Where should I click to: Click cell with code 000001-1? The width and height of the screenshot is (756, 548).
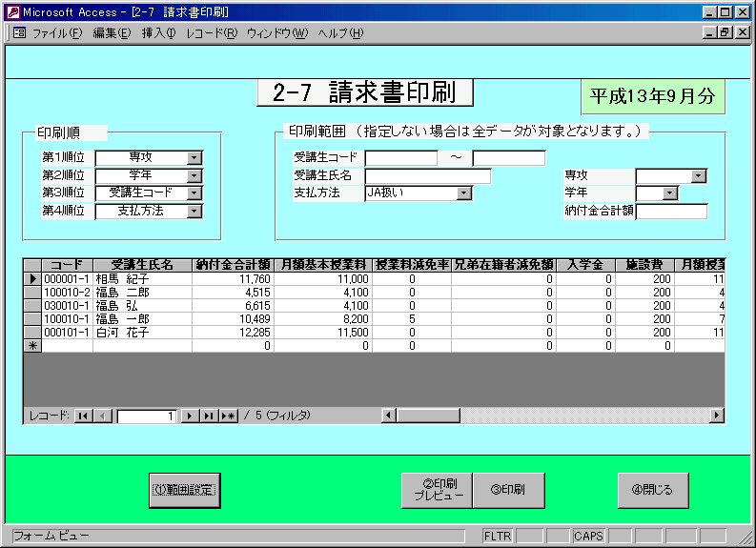coord(67,279)
